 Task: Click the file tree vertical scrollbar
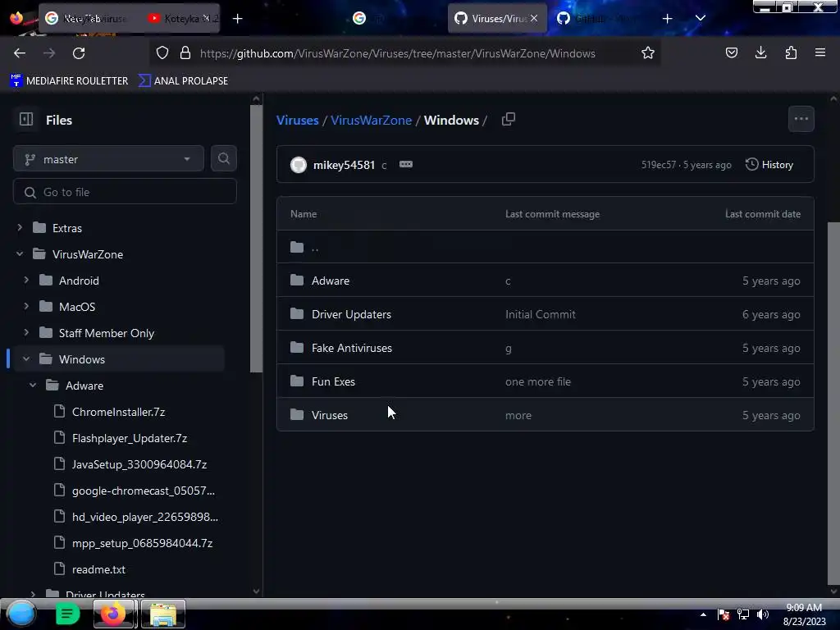coord(256,239)
